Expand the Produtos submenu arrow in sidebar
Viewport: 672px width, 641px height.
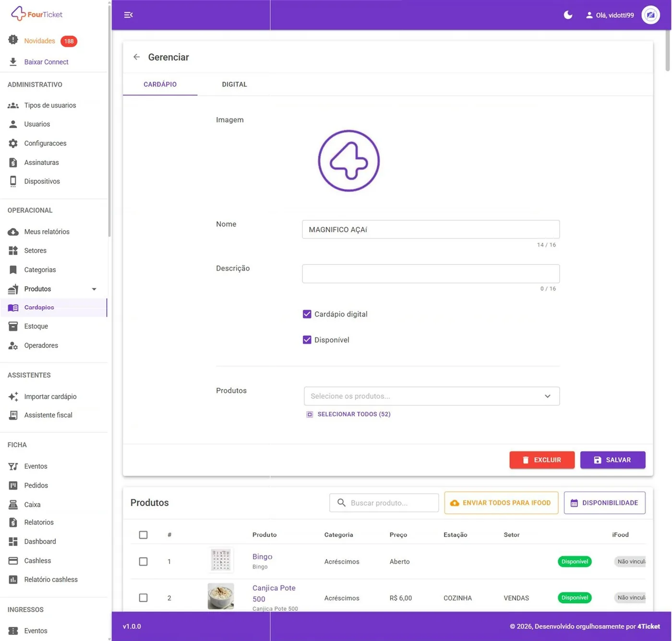click(x=94, y=289)
